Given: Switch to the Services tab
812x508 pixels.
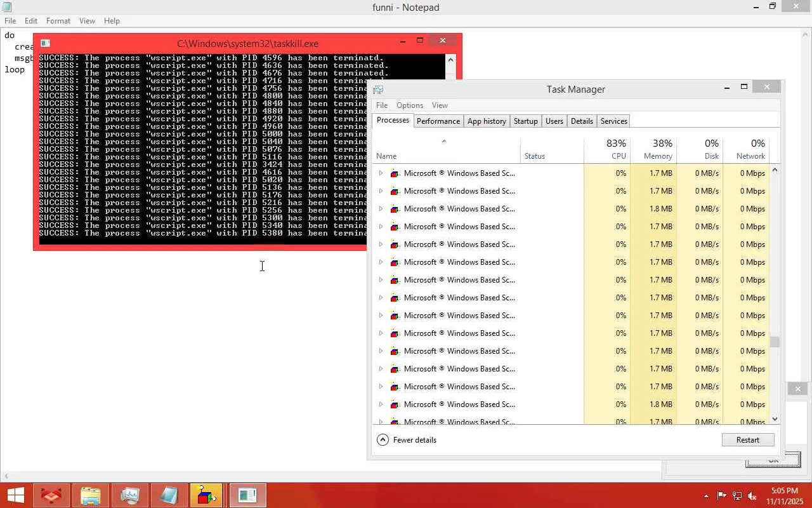Looking at the screenshot, I should click(613, 121).
